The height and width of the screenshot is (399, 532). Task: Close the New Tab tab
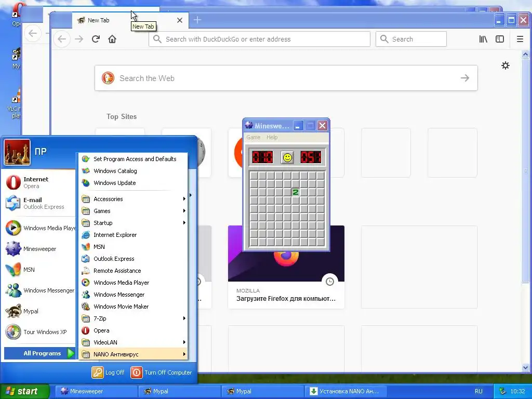(180, 20)
